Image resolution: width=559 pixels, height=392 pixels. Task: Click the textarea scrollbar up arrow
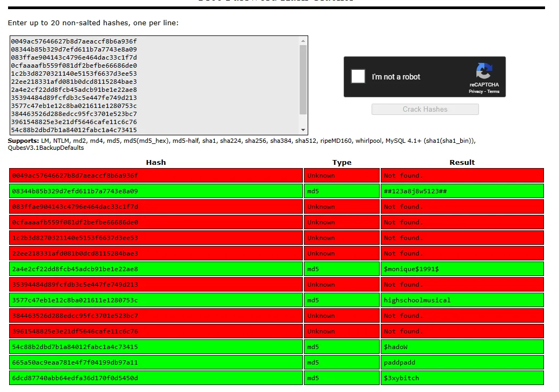(303, 41)
